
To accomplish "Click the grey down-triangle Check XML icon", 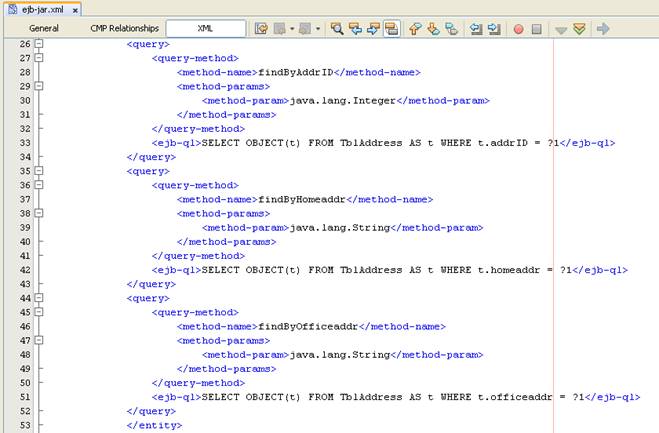I will [561, 29].
